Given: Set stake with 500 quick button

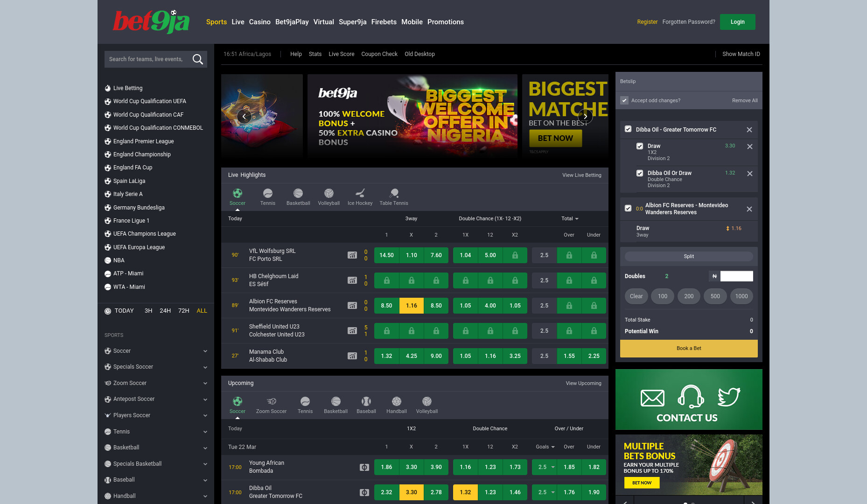Looking at the screenshot, I should [715, 296].
